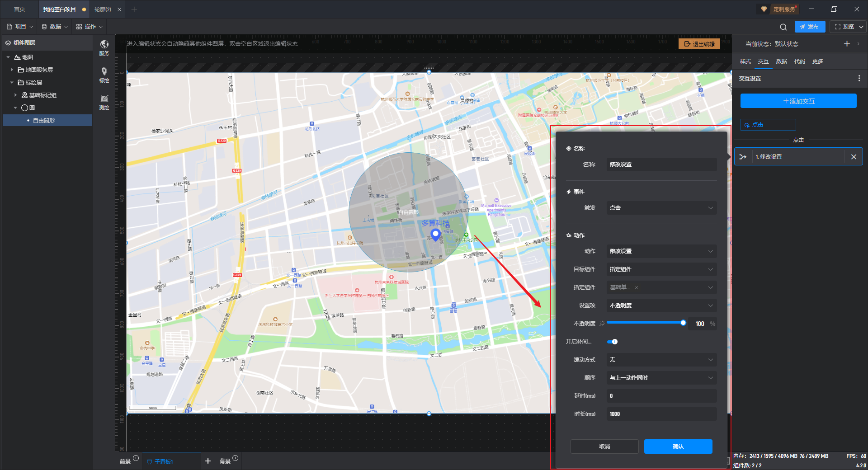Select the 标绘 marker tool
This screenshot has height=470, width=868.
[104, 75]
